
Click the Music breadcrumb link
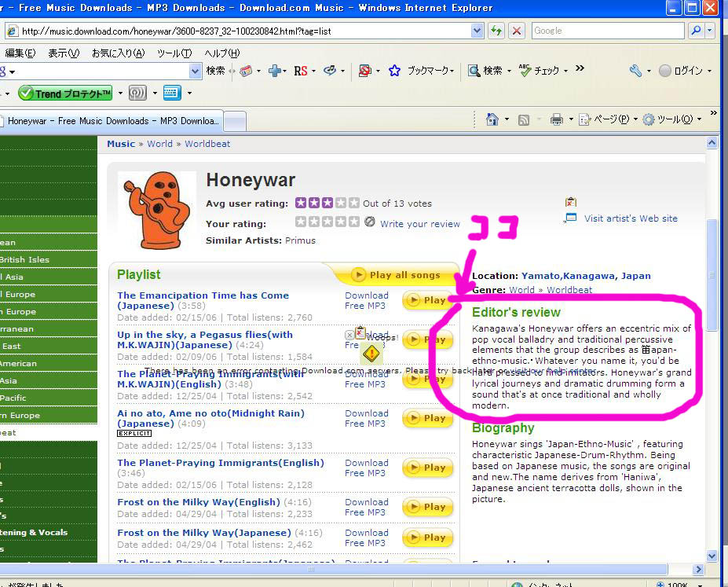(x=121, y=144)
